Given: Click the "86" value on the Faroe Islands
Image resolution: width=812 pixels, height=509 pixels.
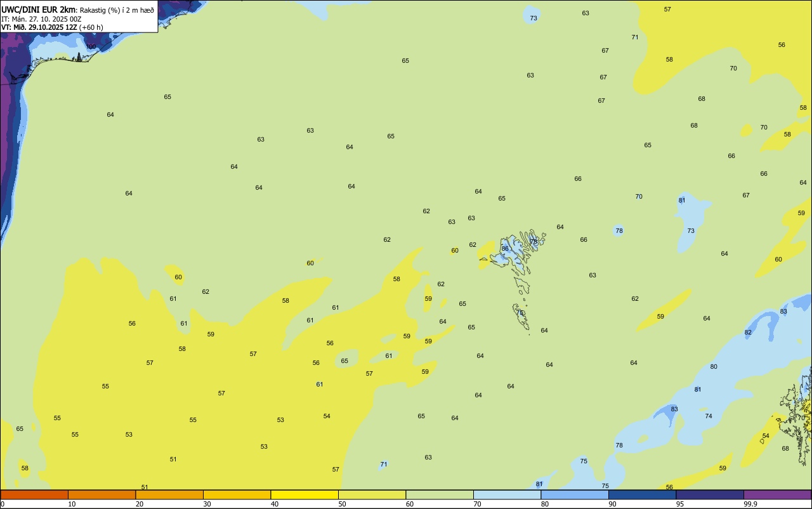Looking at the screenshot, I should 505,249.
